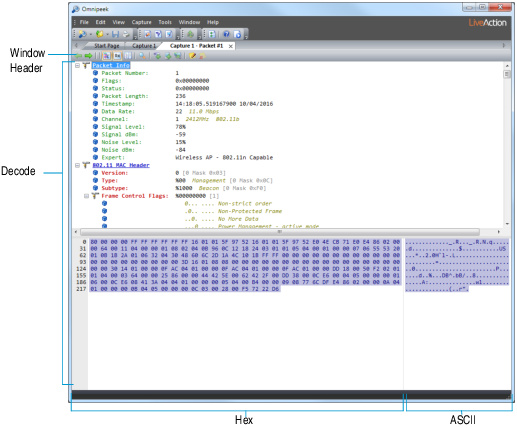Click the first filter funnel toolbar icon

tap(158, 34)
